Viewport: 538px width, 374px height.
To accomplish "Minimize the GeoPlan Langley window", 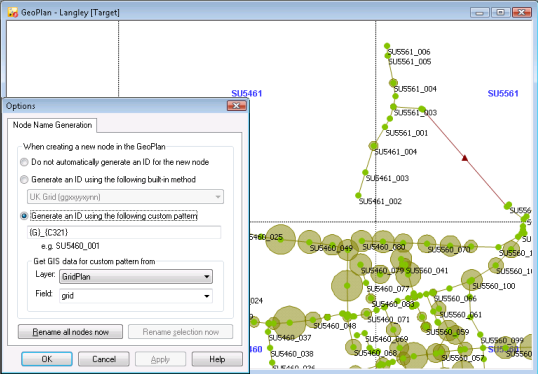I will (480, 13).
